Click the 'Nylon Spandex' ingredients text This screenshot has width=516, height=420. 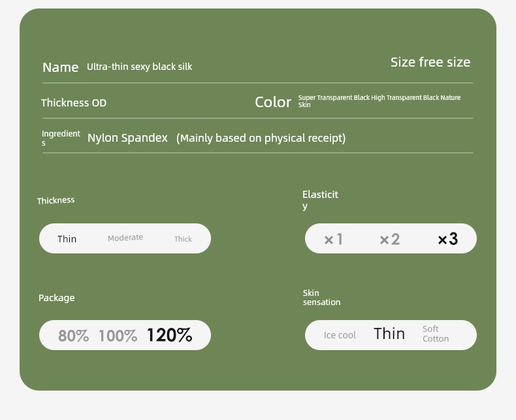click(127, 138)
